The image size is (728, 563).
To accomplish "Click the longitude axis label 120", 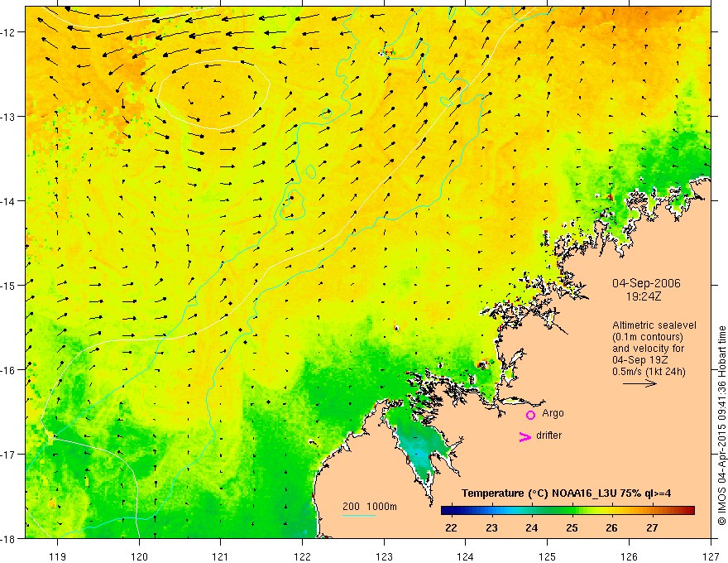I will [139, 556].
